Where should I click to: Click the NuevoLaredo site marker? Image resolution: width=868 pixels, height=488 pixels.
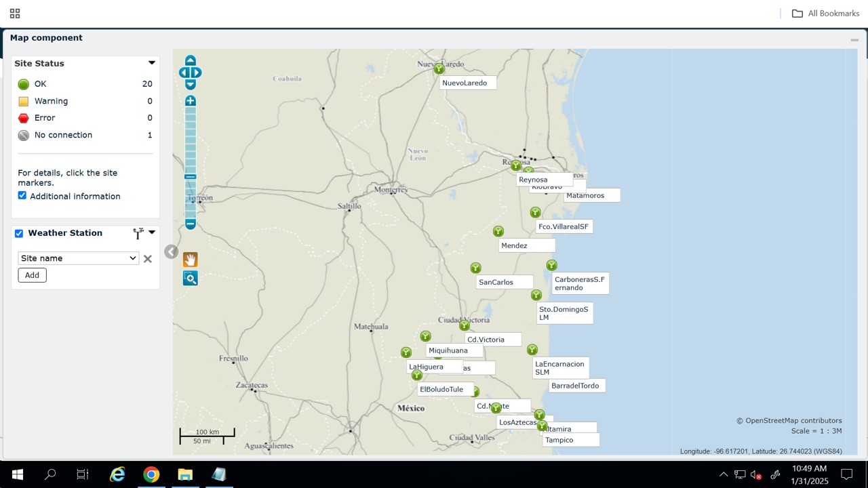point(439,68)
